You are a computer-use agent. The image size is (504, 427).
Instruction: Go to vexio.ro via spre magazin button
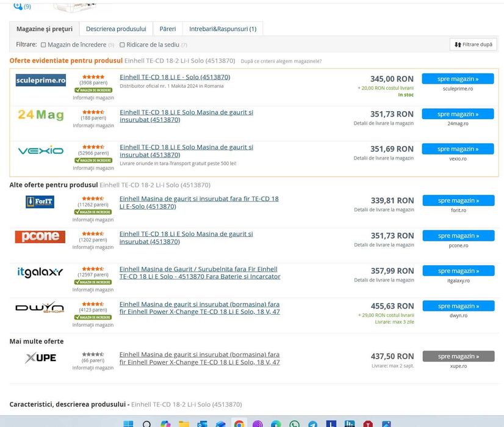coord(458,149)
